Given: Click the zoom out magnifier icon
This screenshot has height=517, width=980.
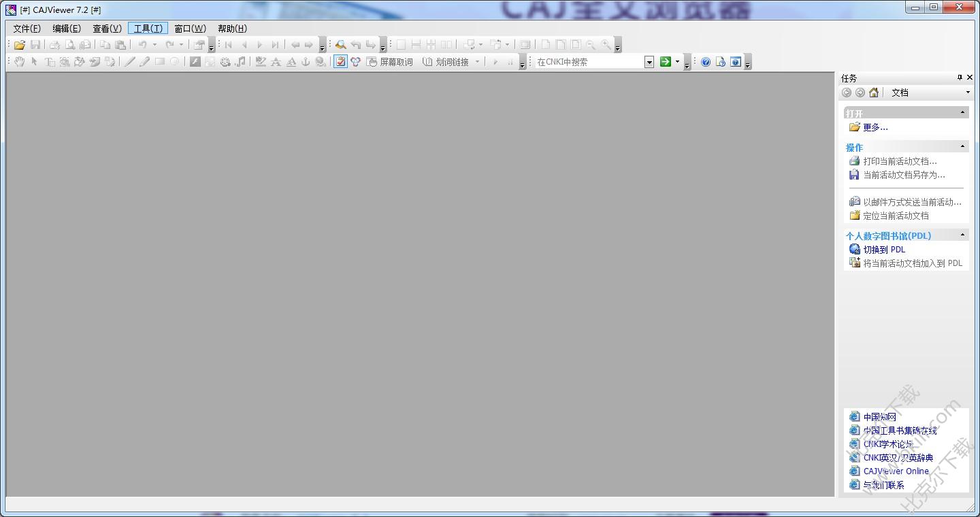Looking at the screenshot, I should point(590,45).
